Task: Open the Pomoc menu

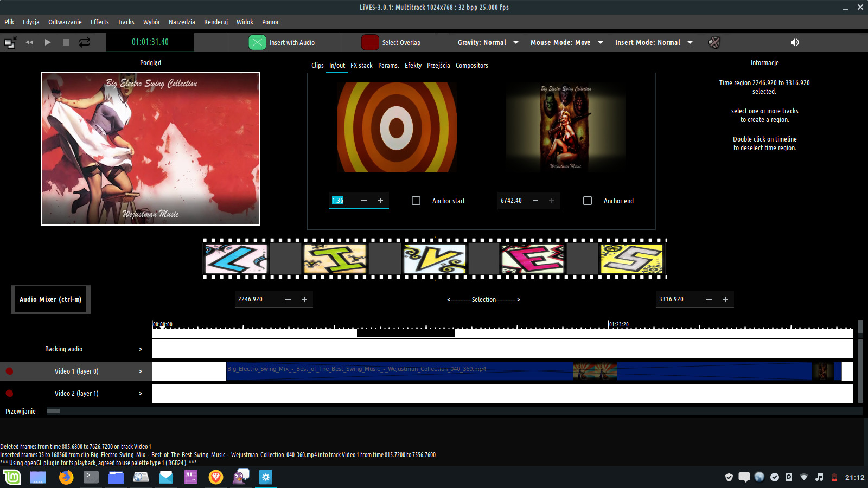Action: point(271,22)
